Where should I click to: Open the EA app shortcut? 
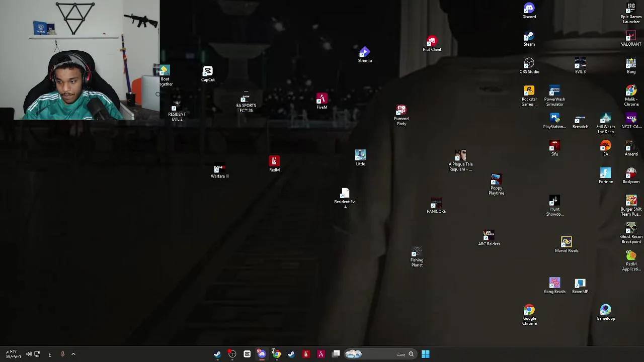point(606,148)
